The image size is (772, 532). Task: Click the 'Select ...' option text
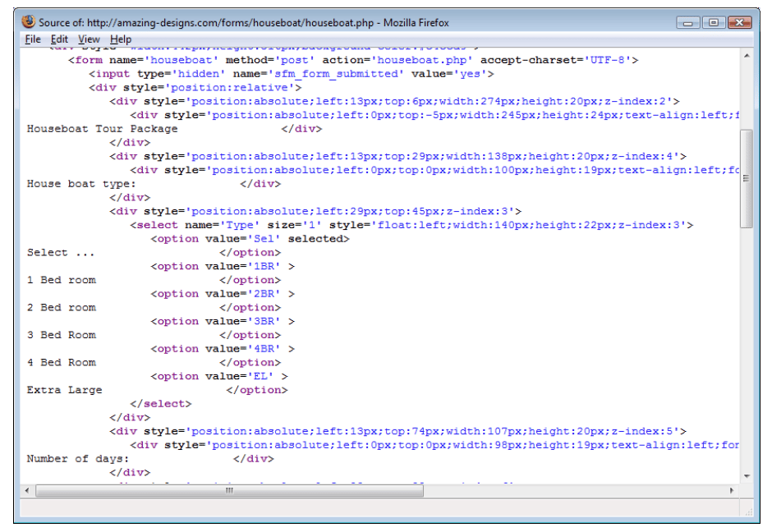click(61, 253)
